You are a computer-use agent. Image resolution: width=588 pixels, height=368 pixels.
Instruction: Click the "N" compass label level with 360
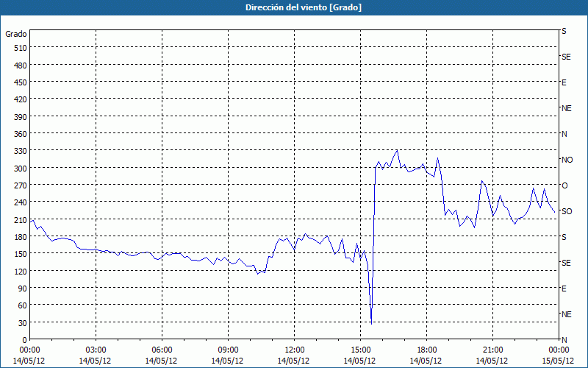(x=564, y=134)
